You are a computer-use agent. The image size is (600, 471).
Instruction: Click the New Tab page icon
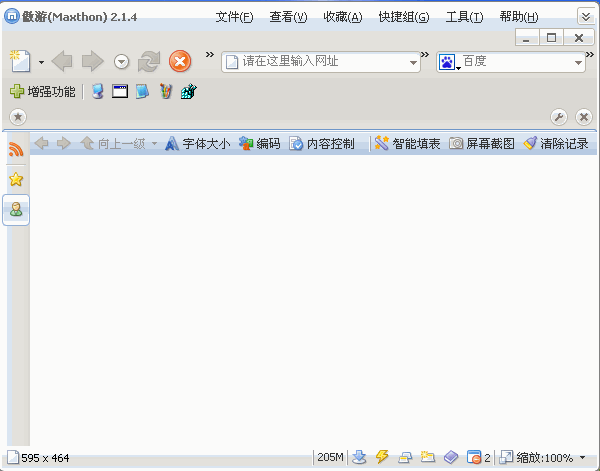tap(20, 61)
